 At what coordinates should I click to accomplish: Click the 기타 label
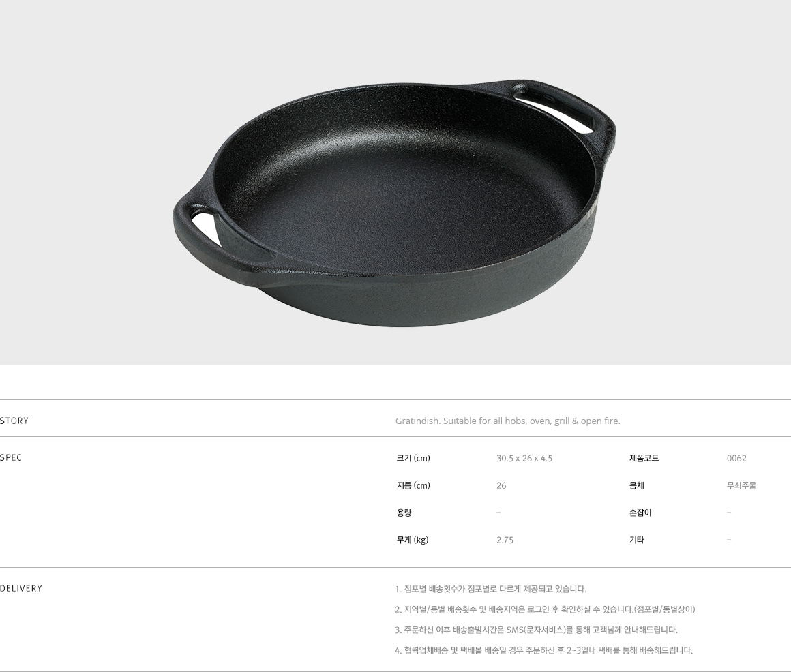(637, 540)
